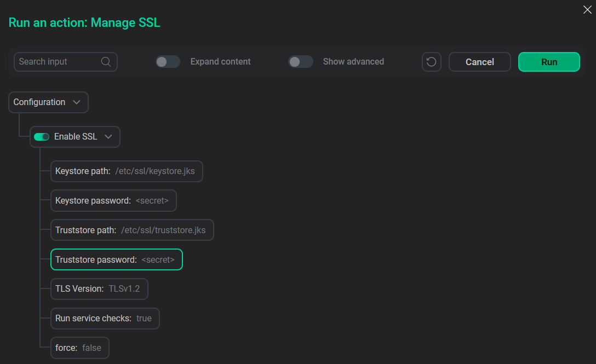
Task: Open the TLS Version field
Action: [99, 289]
